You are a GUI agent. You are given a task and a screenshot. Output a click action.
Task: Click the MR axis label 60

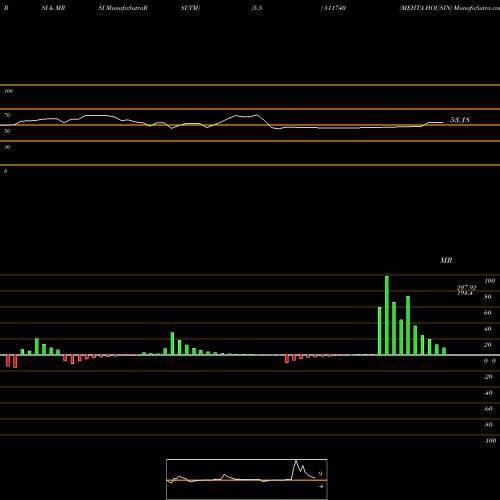click(x=488, y=313)
